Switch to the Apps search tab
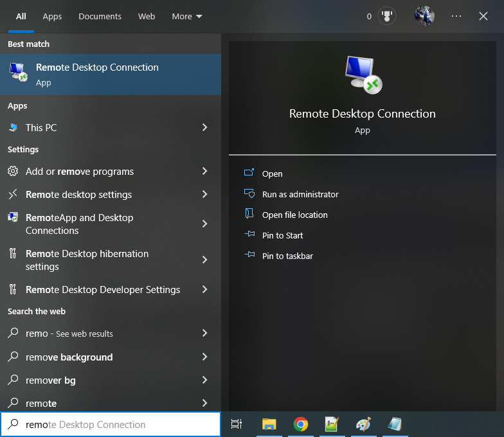This screenshot has width=504, height=437. click(x=52, y=17)
